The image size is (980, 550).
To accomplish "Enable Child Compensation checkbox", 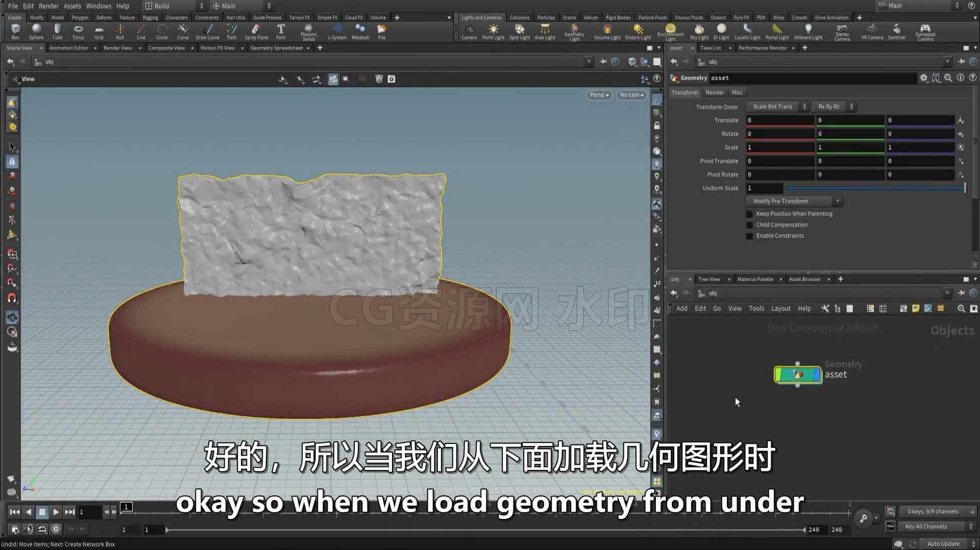I will click(x=749, y=225).
